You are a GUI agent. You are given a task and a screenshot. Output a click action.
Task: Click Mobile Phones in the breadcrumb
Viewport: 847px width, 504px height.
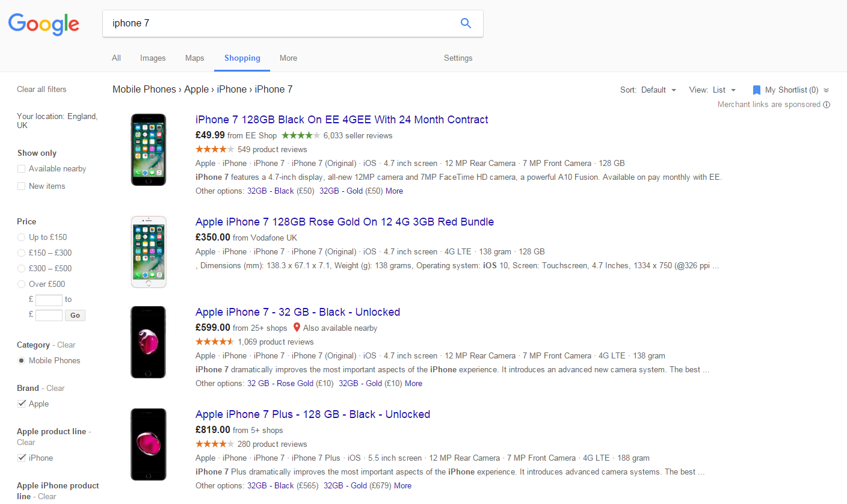pos(144,90)
